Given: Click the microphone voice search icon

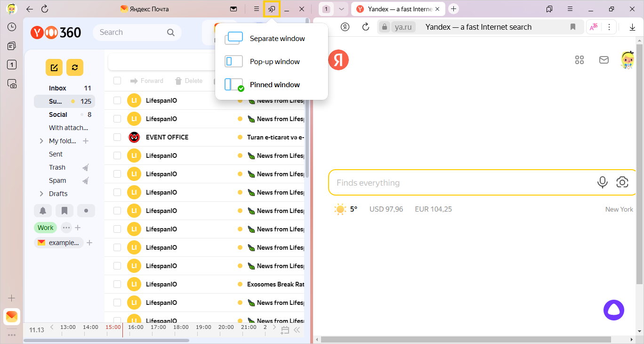Looking at the screenshot, I should (x=602, y=182).
